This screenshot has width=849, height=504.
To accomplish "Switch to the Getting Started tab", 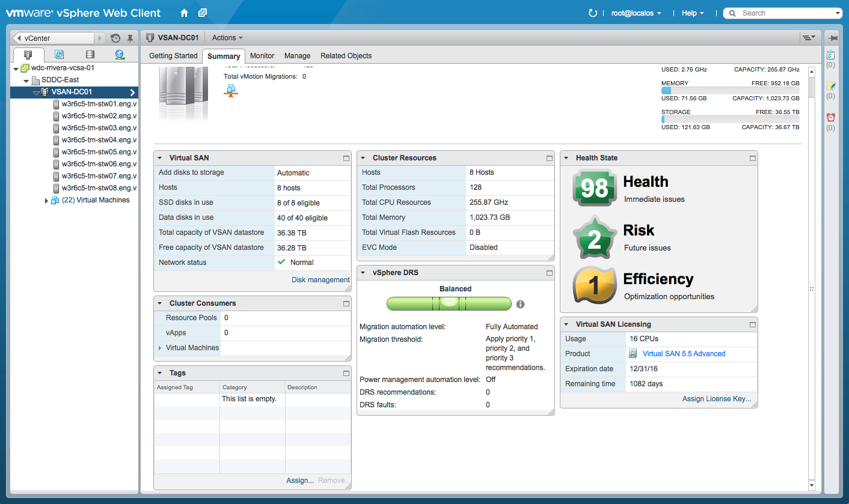I will click(173, 56).
